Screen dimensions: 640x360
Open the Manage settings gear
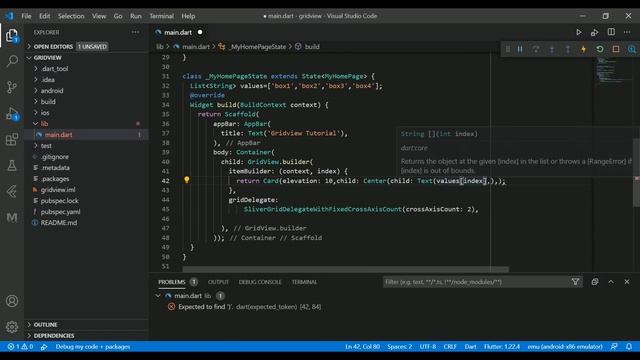pos(12,327)
